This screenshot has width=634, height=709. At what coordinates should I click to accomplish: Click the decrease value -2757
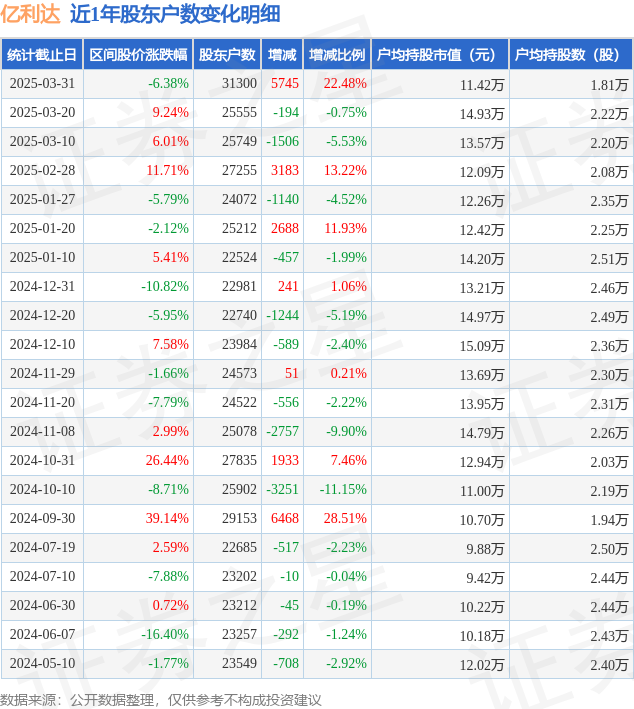(283, 431)
